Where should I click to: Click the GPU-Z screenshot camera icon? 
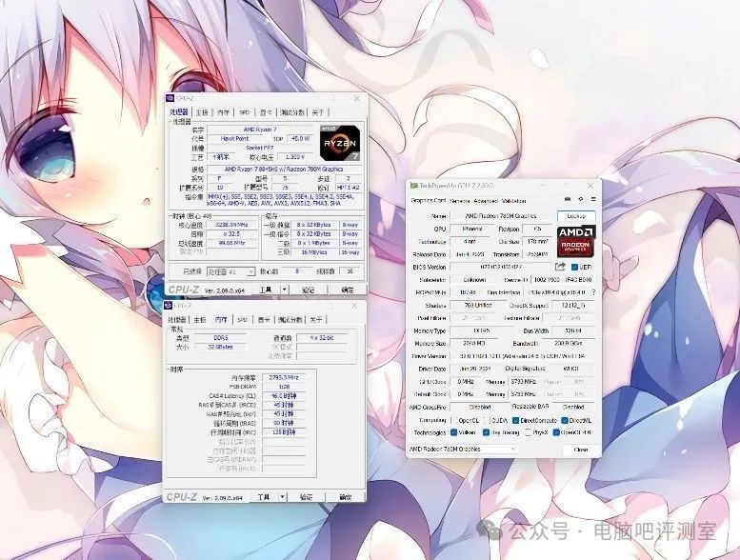coord(568,200)
